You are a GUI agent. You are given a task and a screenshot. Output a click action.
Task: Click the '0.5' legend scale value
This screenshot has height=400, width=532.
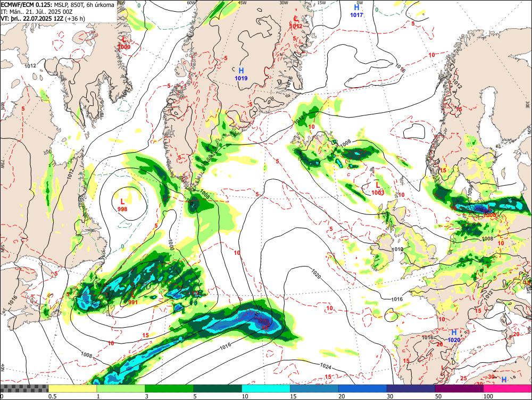[52, 396]
